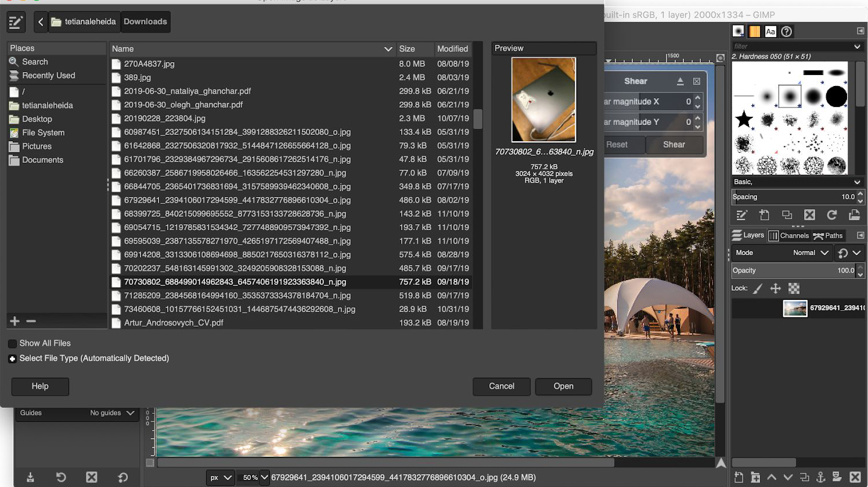The width and height of the screenshot is (868, 487).
Task: Switch to the Channels tab
Action: click(788, 235)
